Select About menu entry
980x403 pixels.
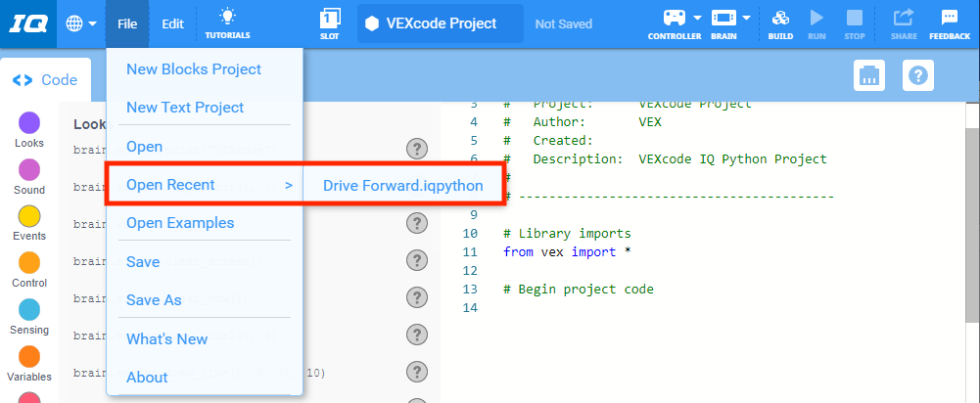[147, 378]
